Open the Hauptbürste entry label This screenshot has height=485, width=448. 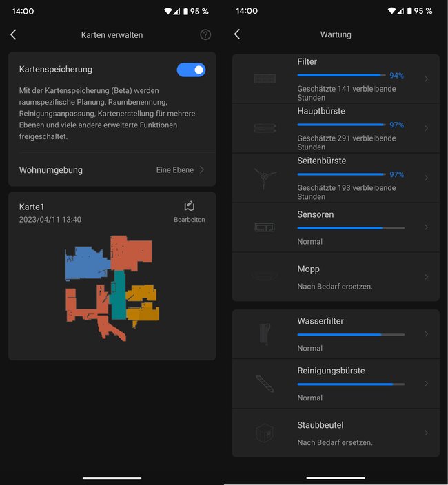pos(321,111)
